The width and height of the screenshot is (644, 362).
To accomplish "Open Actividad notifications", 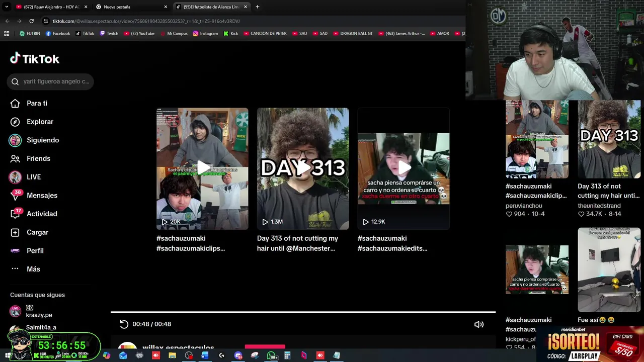I will pyautogui.click(x=34, y=214).
